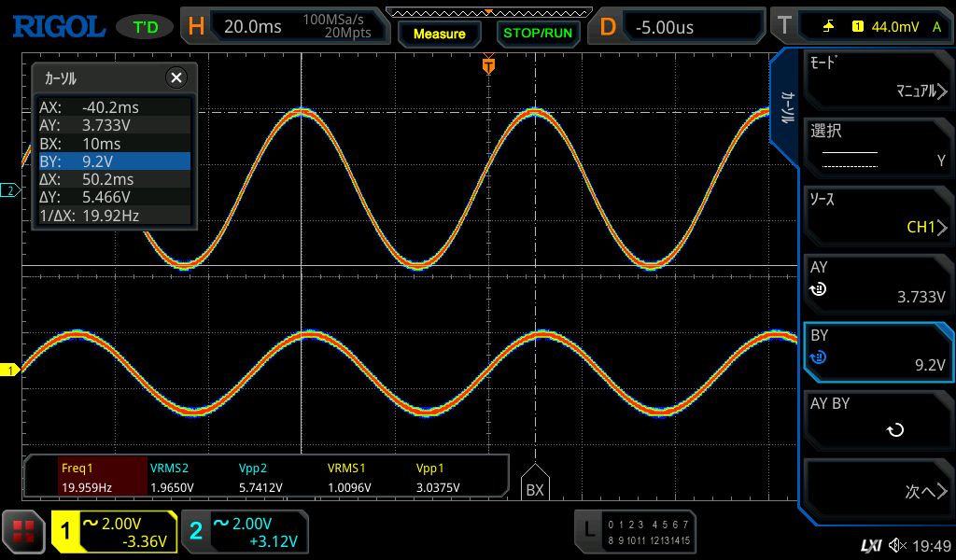The height and width of the screenshot is (560, 956).
Task: Click the channel 2 ground level marker
Action: click(10, 190)
